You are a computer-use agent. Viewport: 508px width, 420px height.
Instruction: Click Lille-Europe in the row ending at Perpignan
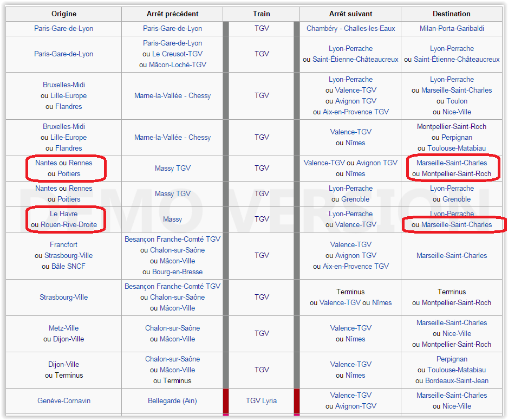point(68,138)
